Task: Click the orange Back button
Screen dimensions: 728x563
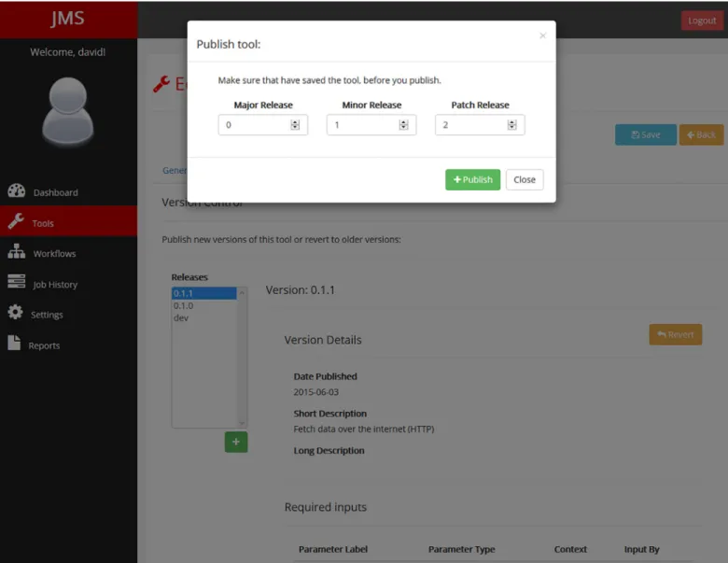Action: point(701,134)
